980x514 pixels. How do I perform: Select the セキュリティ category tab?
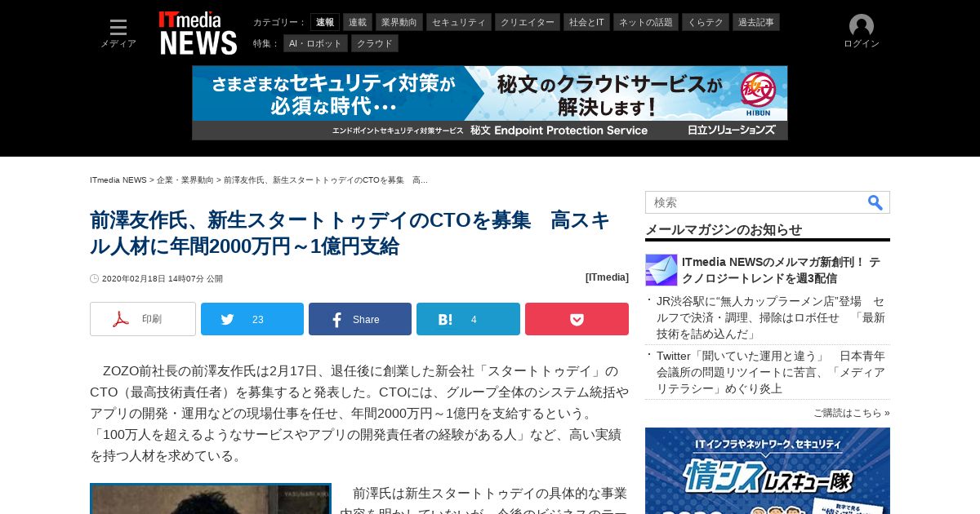pos(459,22)
